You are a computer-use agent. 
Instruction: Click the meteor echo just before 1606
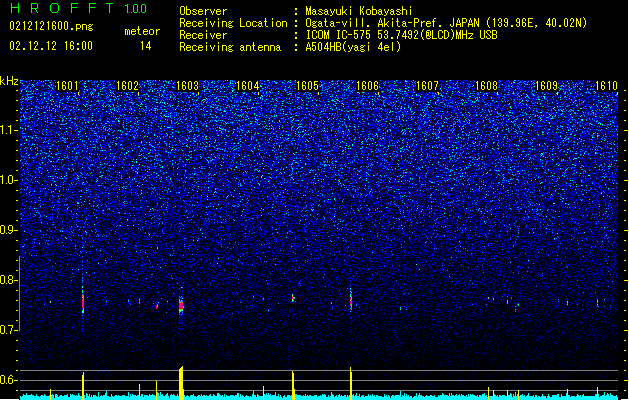(351, 301)
